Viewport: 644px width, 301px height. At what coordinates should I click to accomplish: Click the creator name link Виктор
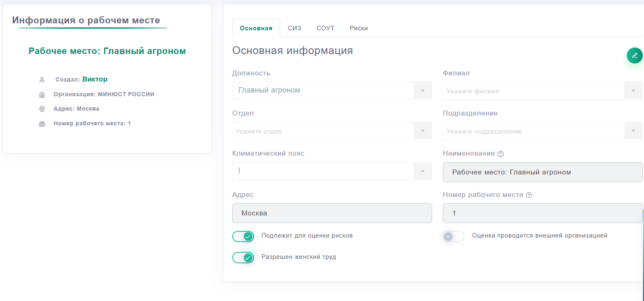coord(95,79)
